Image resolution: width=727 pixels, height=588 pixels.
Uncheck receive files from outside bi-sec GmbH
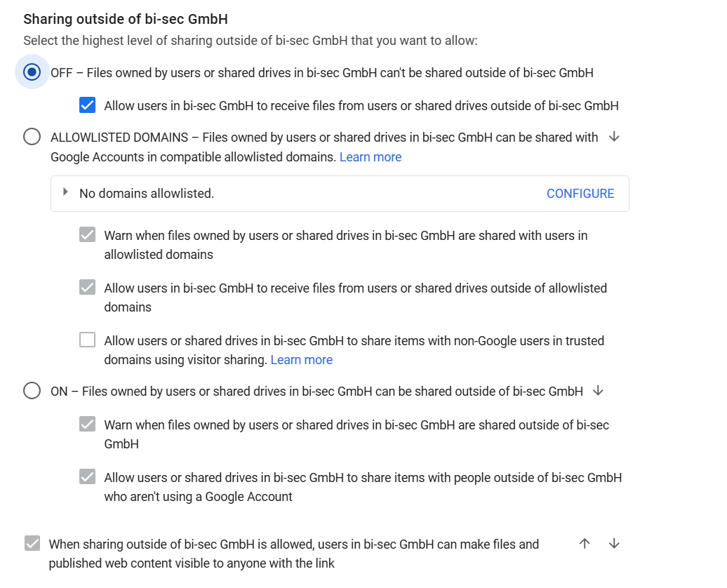(x=87, y=106)
